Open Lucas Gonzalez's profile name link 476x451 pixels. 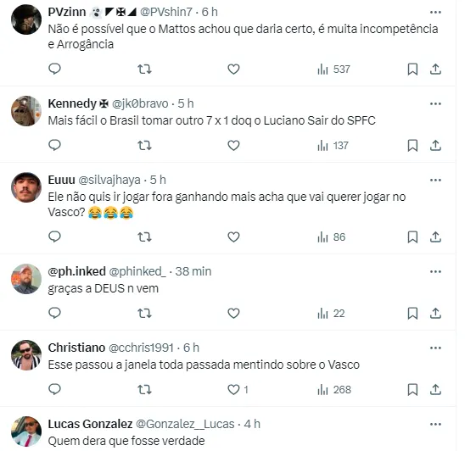[x=90, y=424]
